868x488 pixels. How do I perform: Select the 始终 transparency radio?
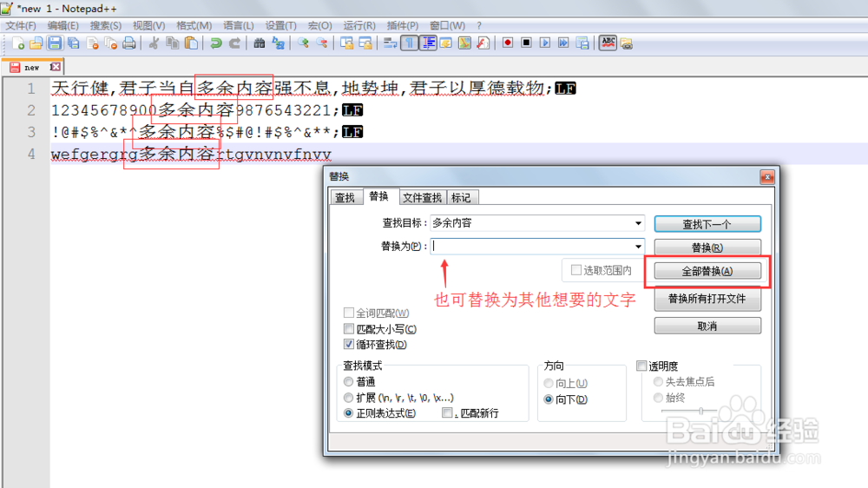pos(658,398)
